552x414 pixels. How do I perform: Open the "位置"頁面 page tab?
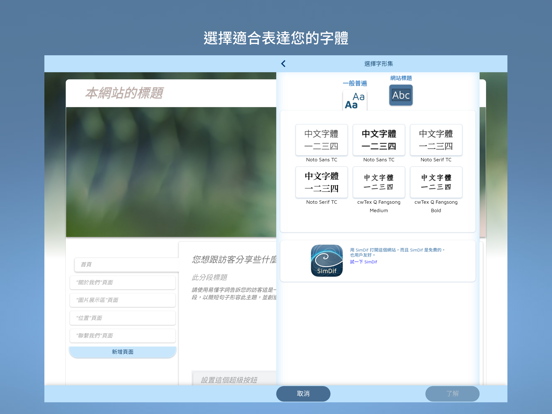point(123,318)
